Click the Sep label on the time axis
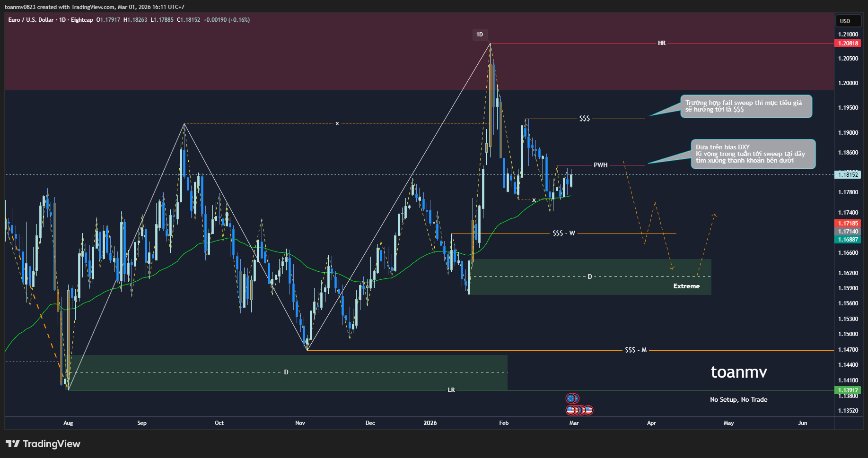The height and width of the screenshot is (458, 868). point(142,423)
